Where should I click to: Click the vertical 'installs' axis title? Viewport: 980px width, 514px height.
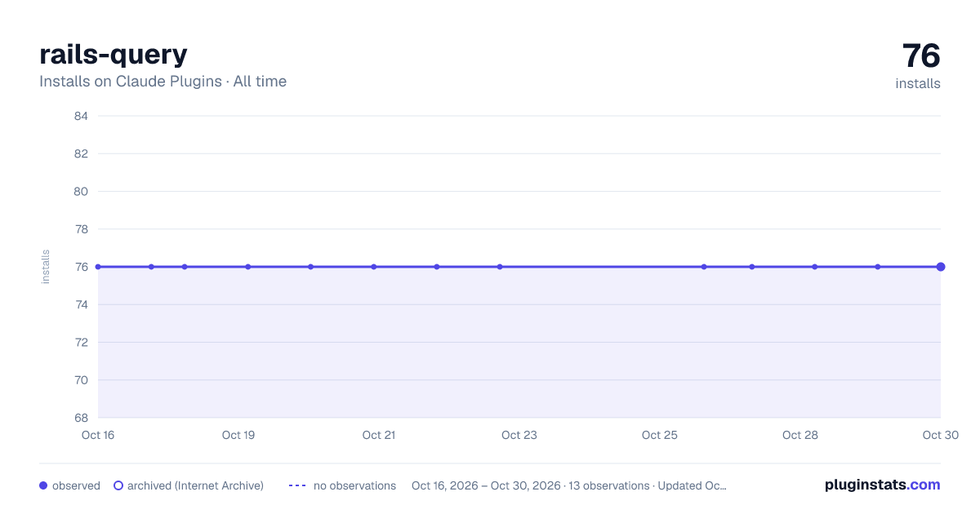(x=46, y=267)
